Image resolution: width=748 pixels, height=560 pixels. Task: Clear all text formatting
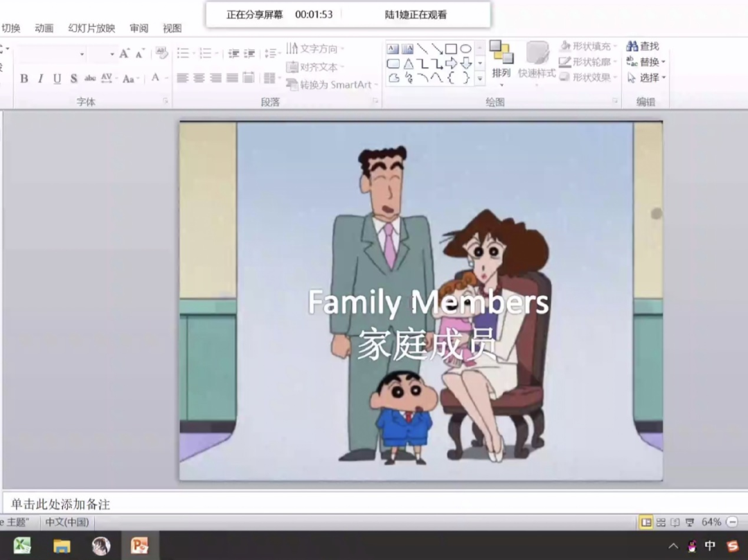[161, 53]
